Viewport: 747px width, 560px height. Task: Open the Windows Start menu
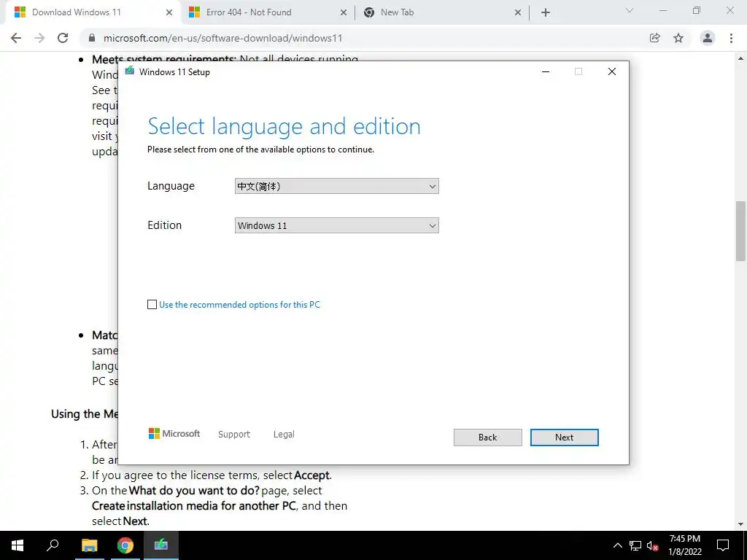pyautogui.click(x=18, y=545)
